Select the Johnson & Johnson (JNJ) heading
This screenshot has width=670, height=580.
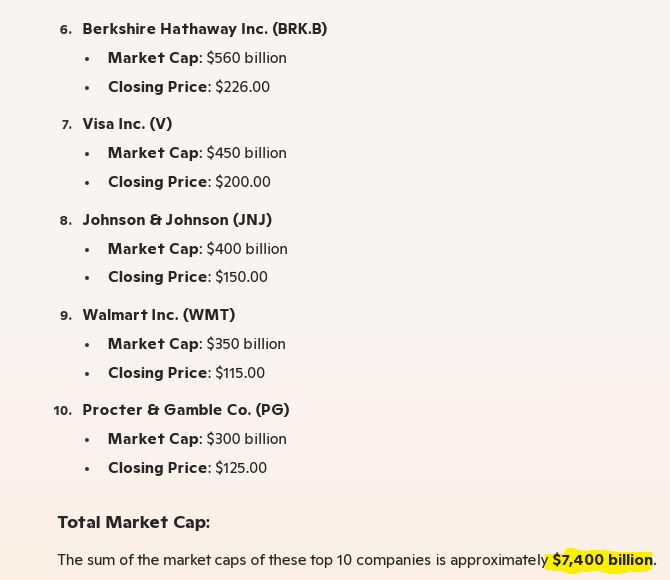click(x=177, y=220)
